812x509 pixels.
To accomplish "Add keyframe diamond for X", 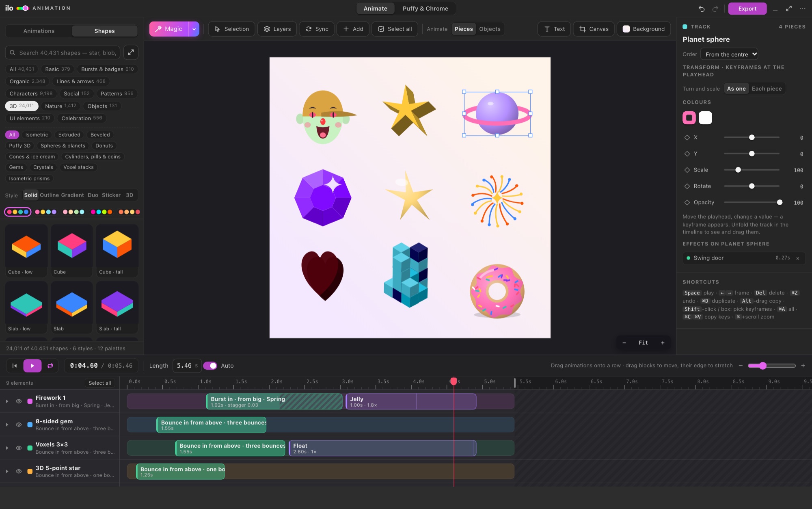I will pyautogui.click(x=687, y=138).
